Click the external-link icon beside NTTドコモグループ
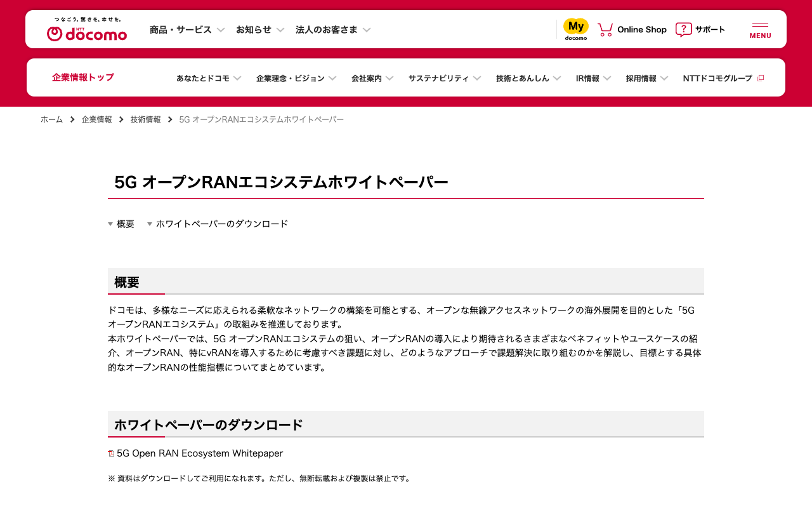Viewport: 812px width, 508px height. coord(761,78)
